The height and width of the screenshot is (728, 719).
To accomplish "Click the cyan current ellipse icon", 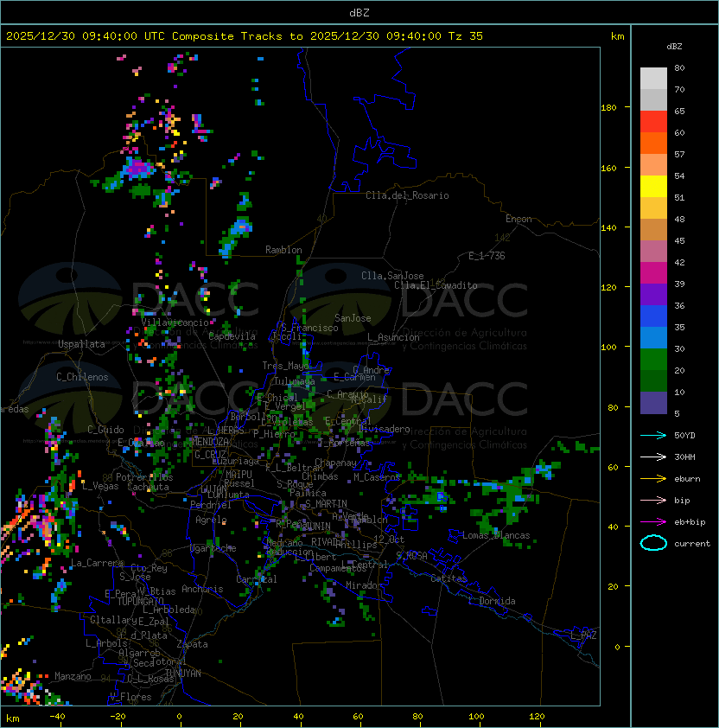I will pyautogui.click(x=653, y=543).
